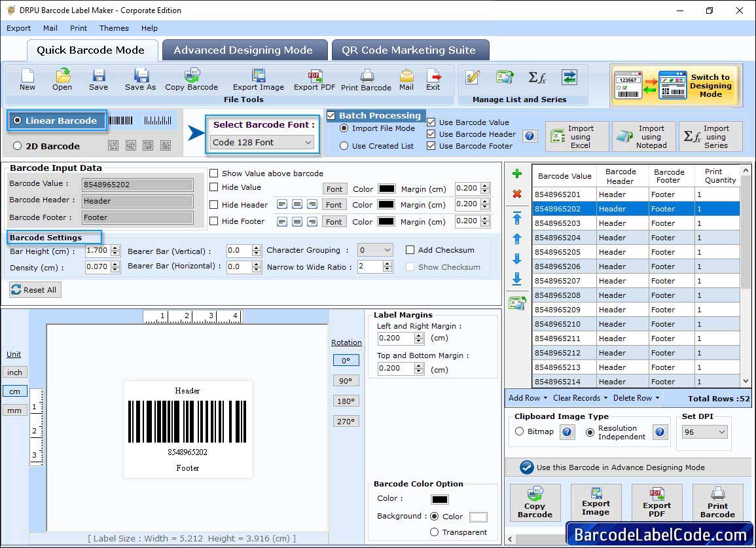Open the Help menu

tap(149, 28)
